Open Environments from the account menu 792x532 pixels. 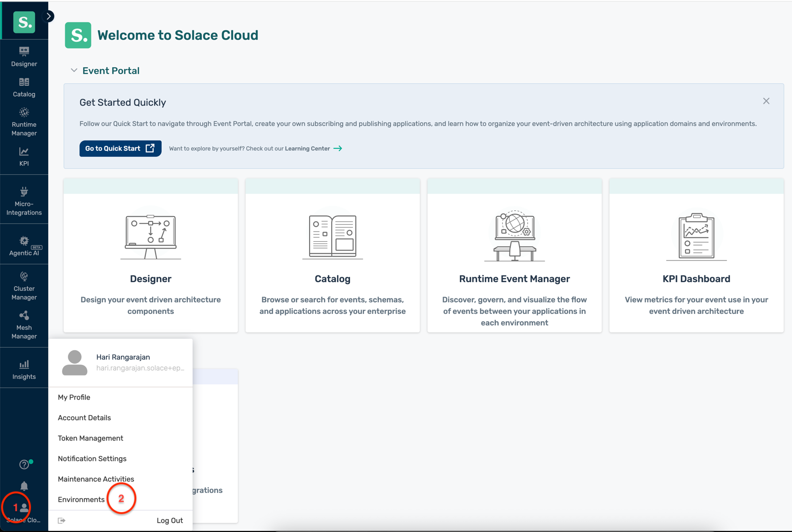81,499
